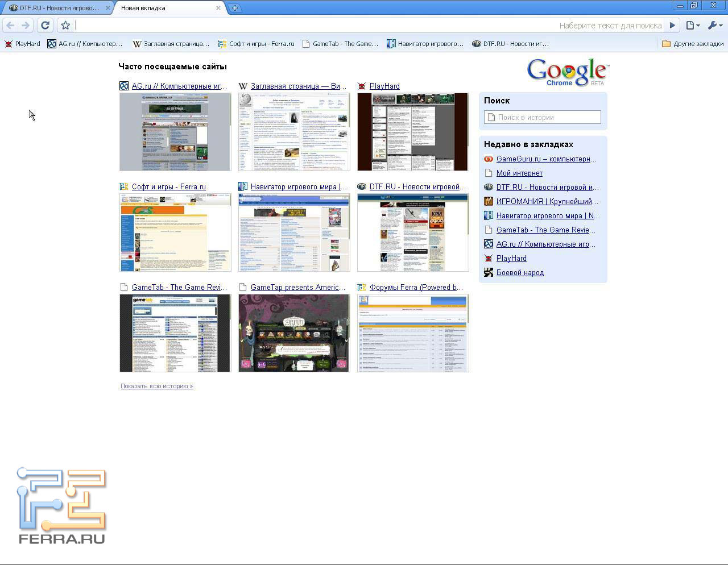Open the DTF.RU news thumbnail
Image resolution: width=728 pixels, height=565 pixels.
[413, 232]
